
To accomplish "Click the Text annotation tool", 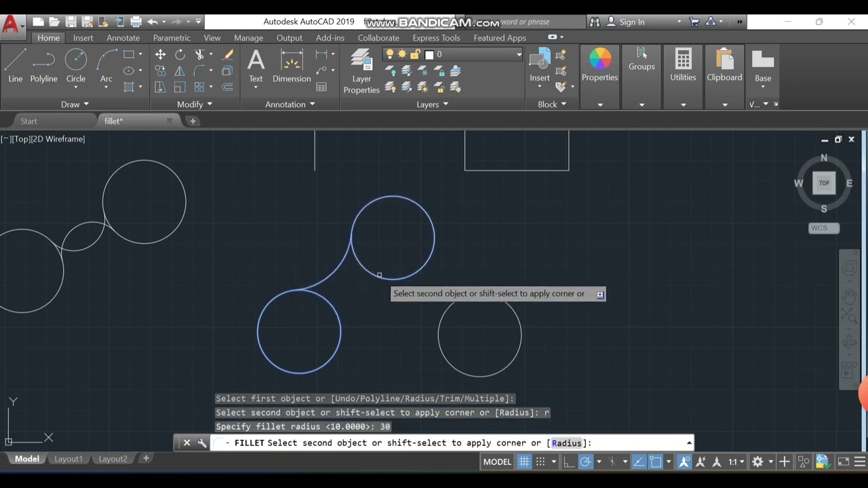I will click(x=256, y=66).
